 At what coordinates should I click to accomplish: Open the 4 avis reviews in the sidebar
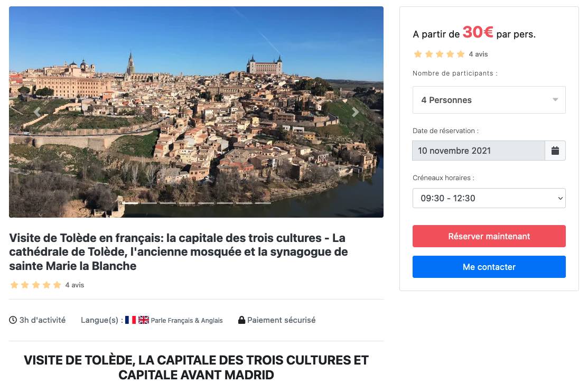[478, 53]
